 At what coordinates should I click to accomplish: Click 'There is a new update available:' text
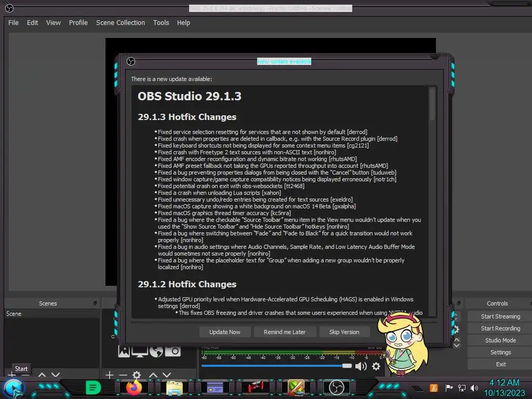171,79
